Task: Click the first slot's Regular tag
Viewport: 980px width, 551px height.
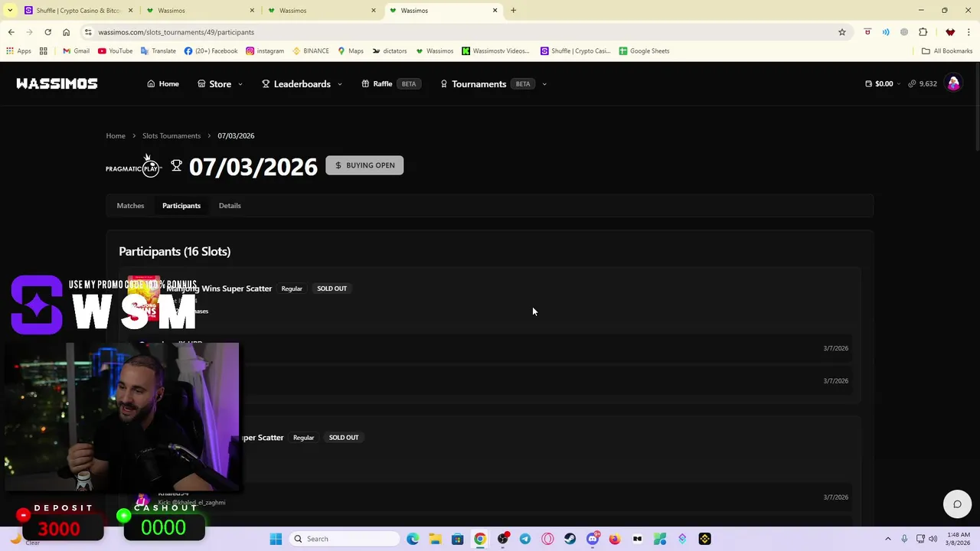Action: 292,289
